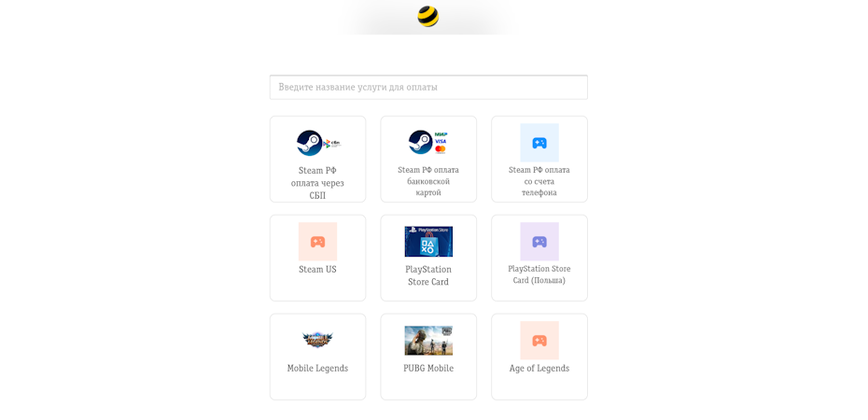Click the PUBG Mobile artwork thumbnail

pyautogui.click(x=428, y=341)
